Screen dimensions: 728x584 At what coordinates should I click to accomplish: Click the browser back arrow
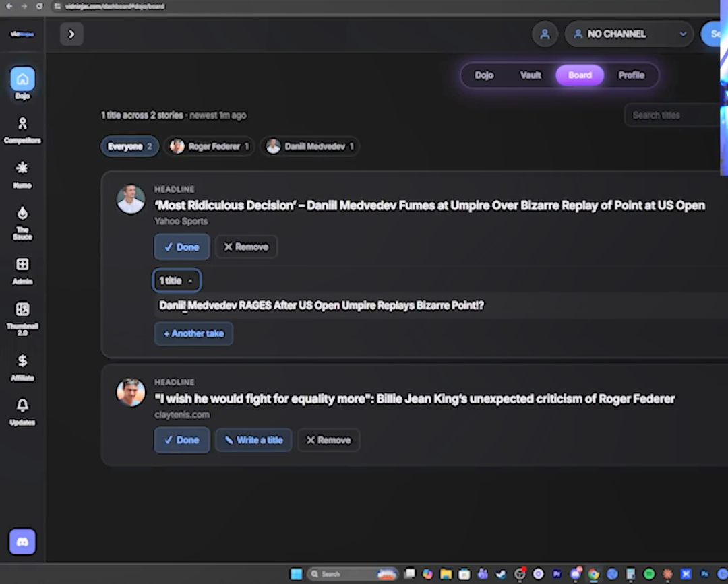point(9,7)
